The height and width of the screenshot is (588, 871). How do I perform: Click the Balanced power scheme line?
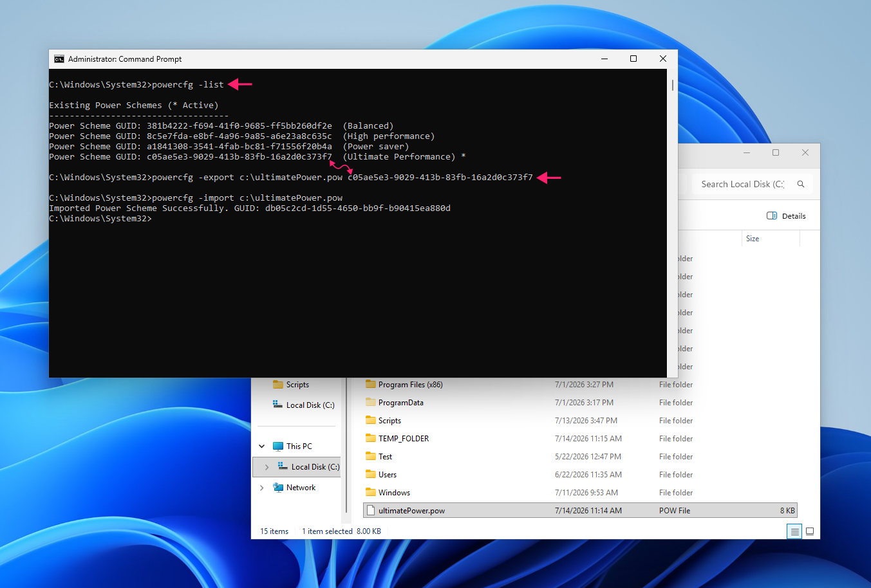[221, 126]
